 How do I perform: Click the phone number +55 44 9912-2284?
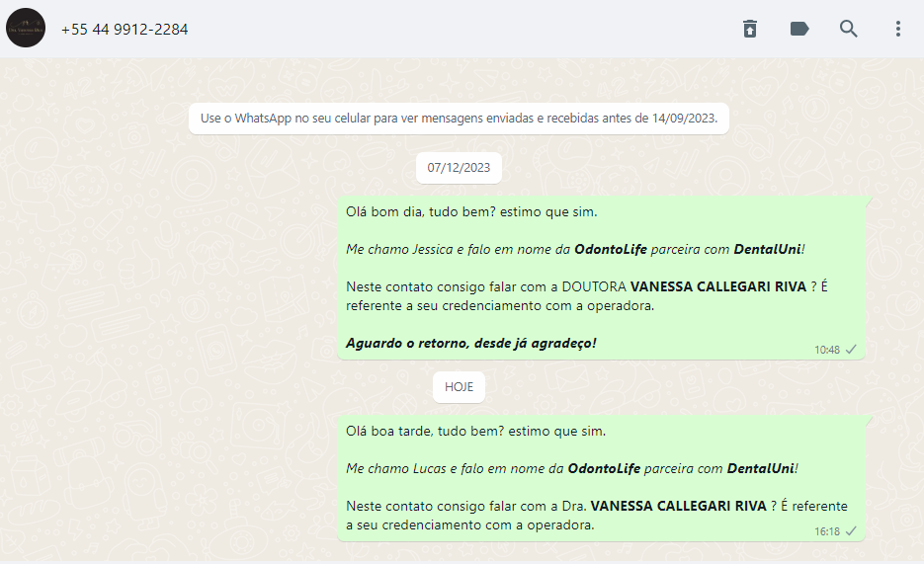(x=125, y=30)
